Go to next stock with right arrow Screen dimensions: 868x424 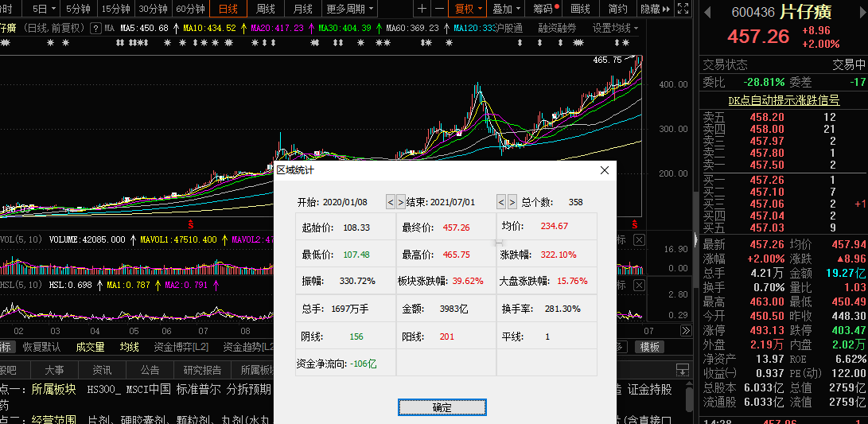860,13
